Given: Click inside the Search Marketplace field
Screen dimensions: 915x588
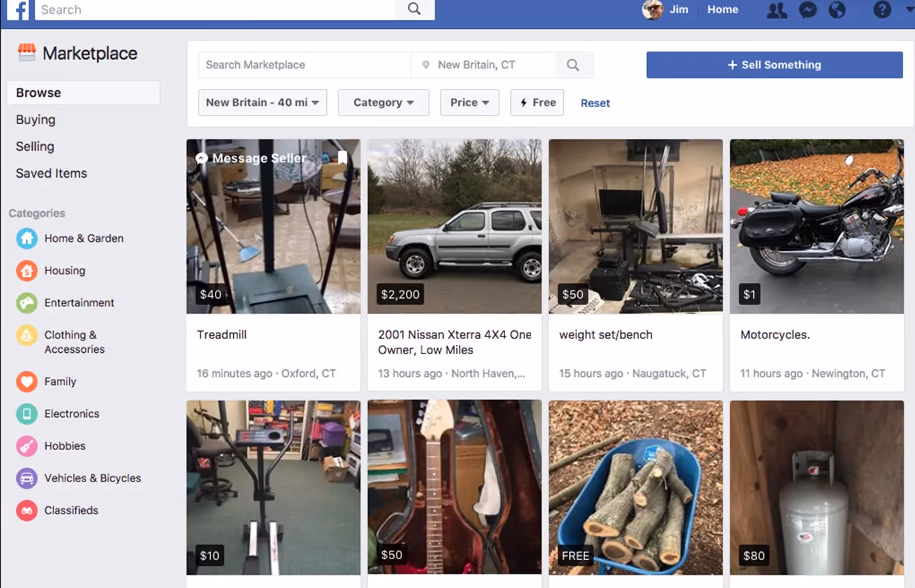Looking at the screenshot, I should pos(304,65).
